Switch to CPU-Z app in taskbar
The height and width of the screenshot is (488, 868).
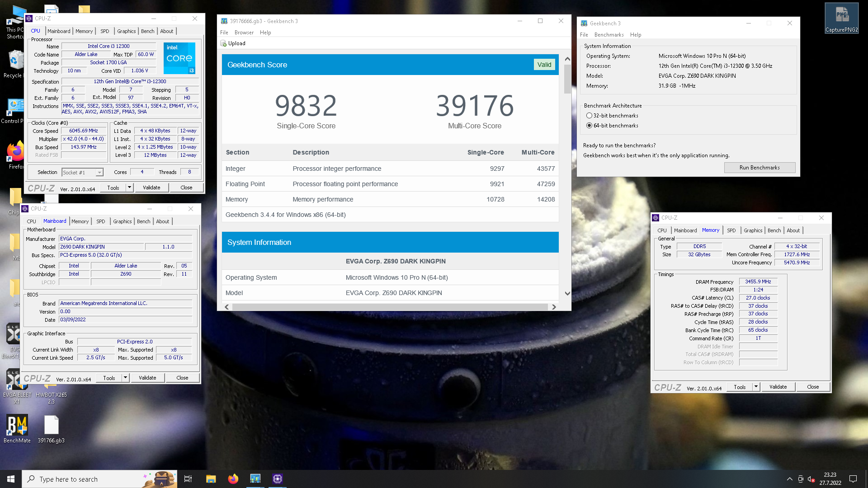click(277, 479)
